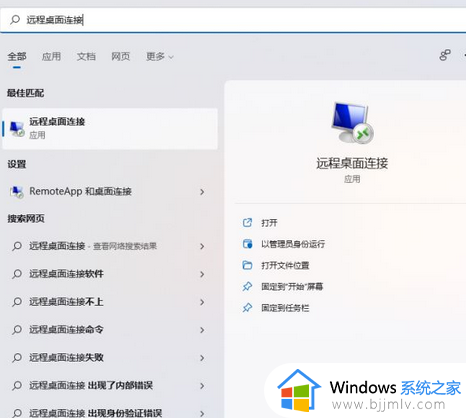This screenshot has width=466, height=418.
Task: Click search icon beside 出现了内部错误 suggestion
Action: pos(17,386)
